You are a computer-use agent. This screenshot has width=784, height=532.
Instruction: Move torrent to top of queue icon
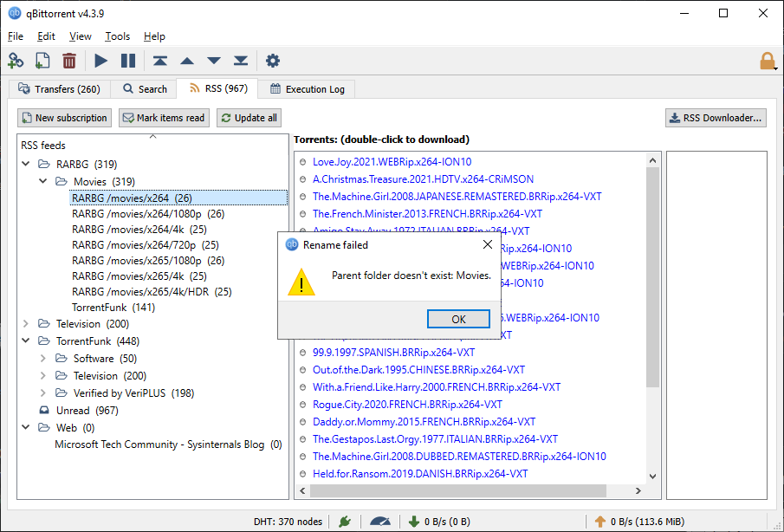[x=160, y=61]
